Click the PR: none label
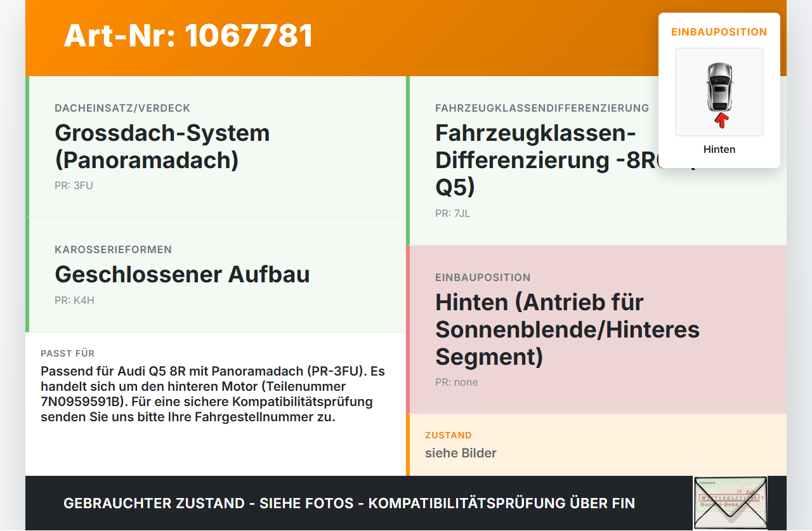 tap(457, 383)
